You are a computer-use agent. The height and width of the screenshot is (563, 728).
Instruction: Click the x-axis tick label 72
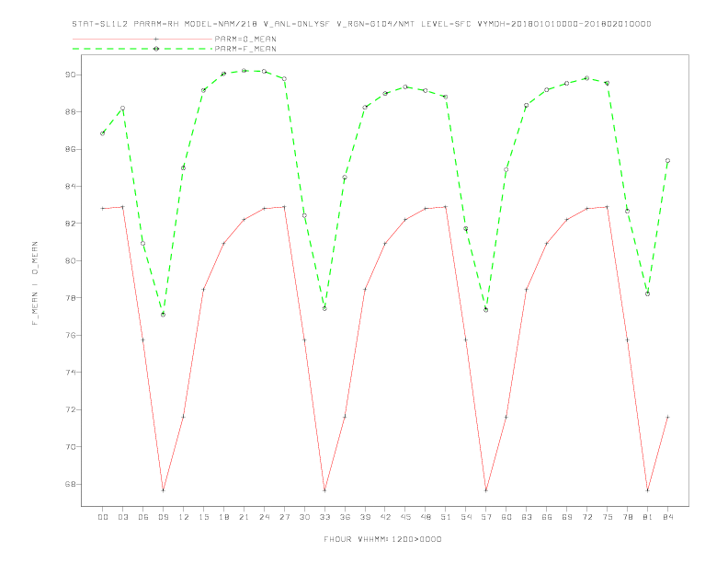(586, 517)
